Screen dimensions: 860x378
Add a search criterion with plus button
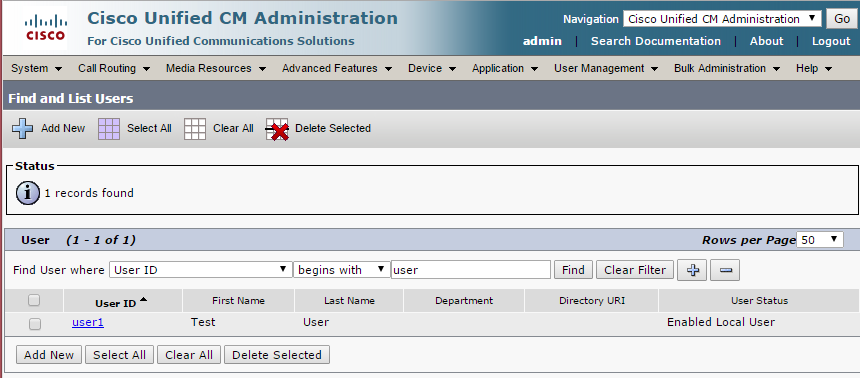pyautogui.click(x=693, y=270)
